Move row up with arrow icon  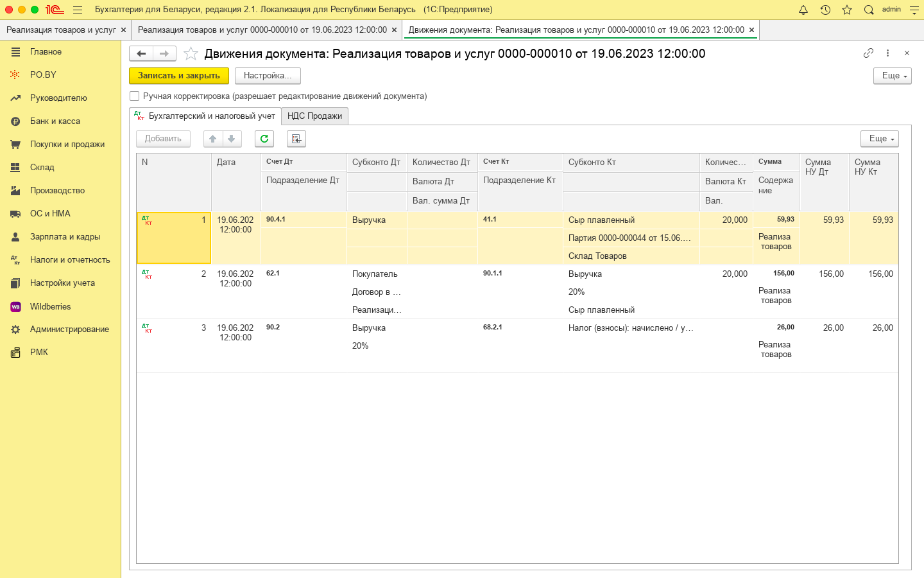click(x=213, y=139)
